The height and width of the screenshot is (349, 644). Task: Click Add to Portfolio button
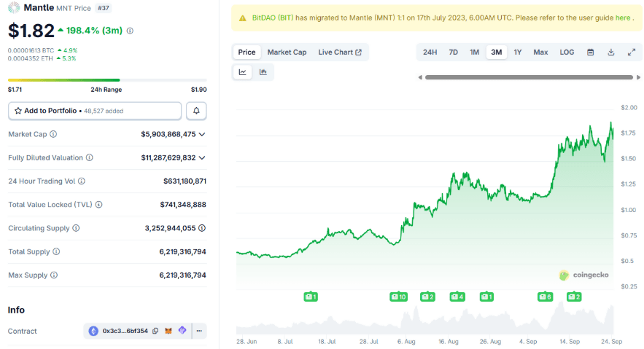click(x=95, y=111)
